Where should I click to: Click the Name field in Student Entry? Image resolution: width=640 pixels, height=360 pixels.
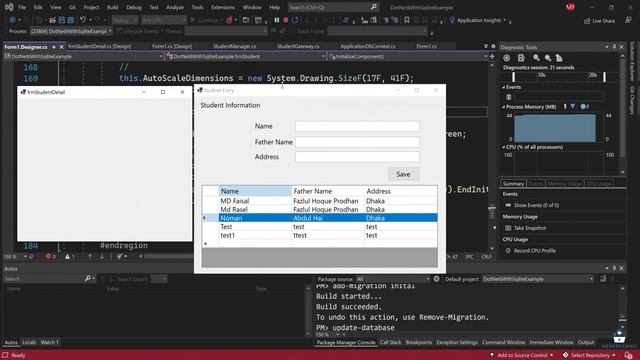click(x=357, y=126)
